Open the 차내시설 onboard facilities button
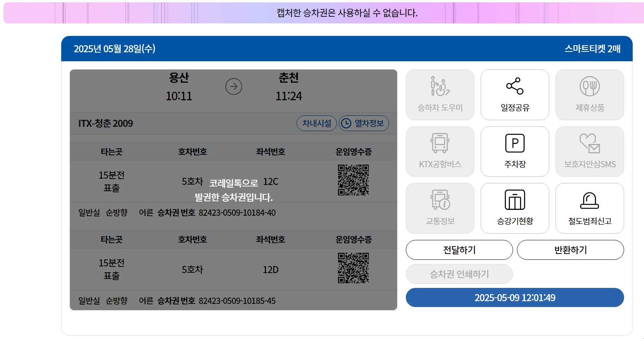 (317, 123)
